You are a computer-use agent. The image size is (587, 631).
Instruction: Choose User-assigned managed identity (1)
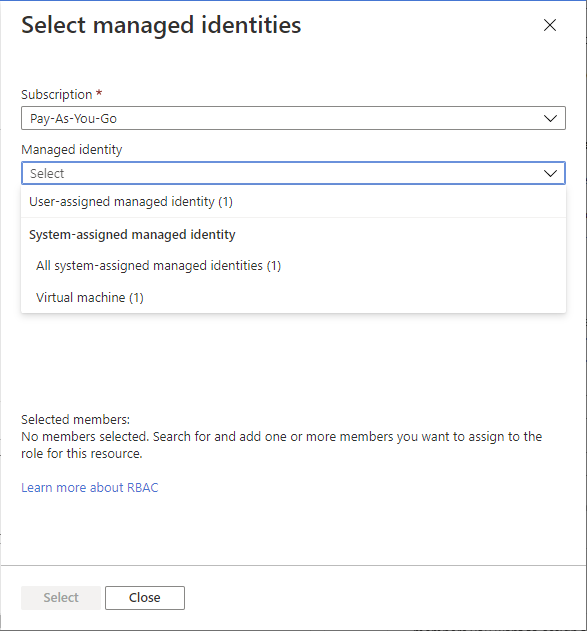tap(293, 202)
